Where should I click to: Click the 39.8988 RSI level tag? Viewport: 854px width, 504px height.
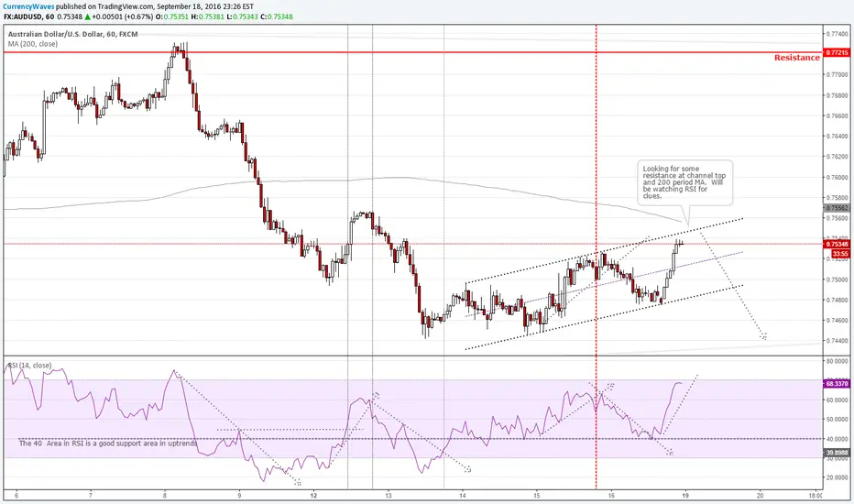point(837,453)
